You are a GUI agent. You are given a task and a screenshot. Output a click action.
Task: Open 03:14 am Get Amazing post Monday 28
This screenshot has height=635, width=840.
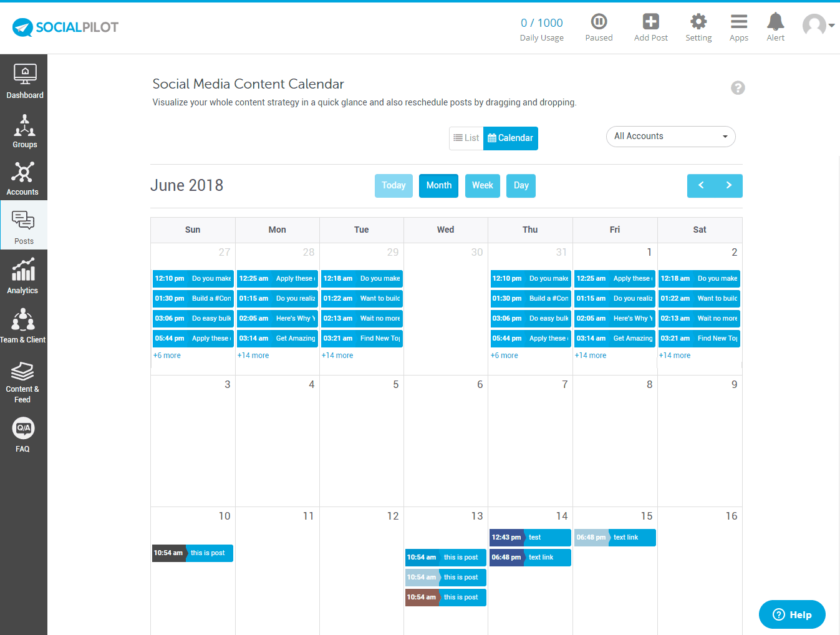pos(277,339)
